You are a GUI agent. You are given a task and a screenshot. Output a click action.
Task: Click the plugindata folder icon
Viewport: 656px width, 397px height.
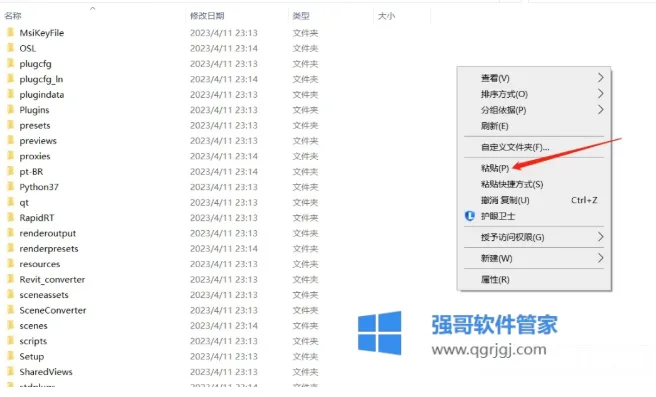tap(11, 94)
